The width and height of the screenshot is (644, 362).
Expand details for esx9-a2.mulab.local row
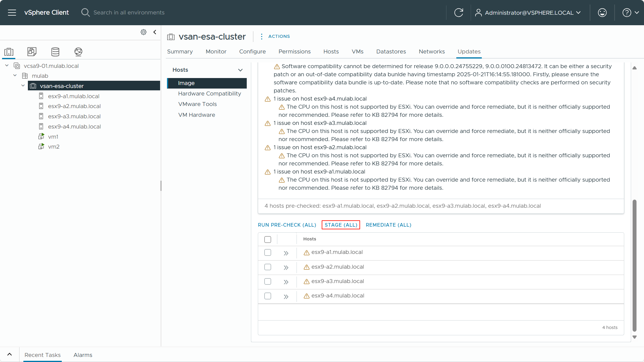(x=286, y=267)
